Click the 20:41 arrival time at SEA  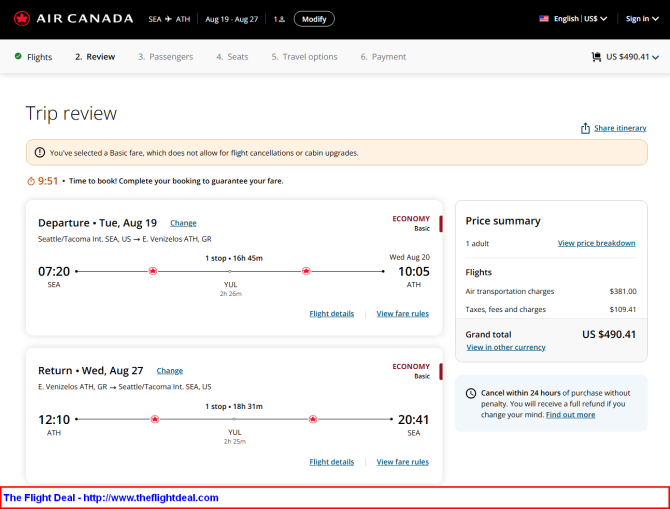pos(413,420)
